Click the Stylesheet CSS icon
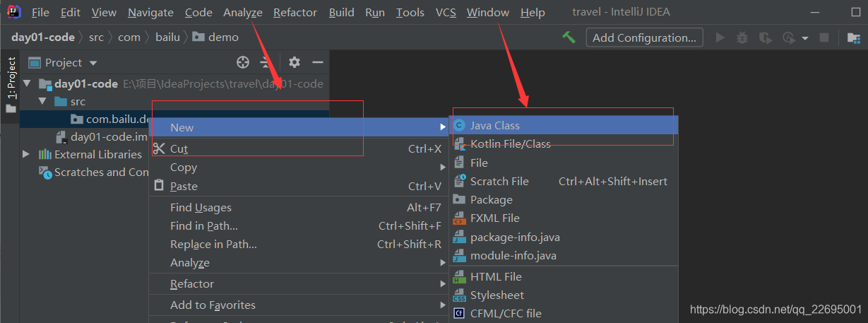The width and height of the screenshot is (868, 323). tap(459, 295)
